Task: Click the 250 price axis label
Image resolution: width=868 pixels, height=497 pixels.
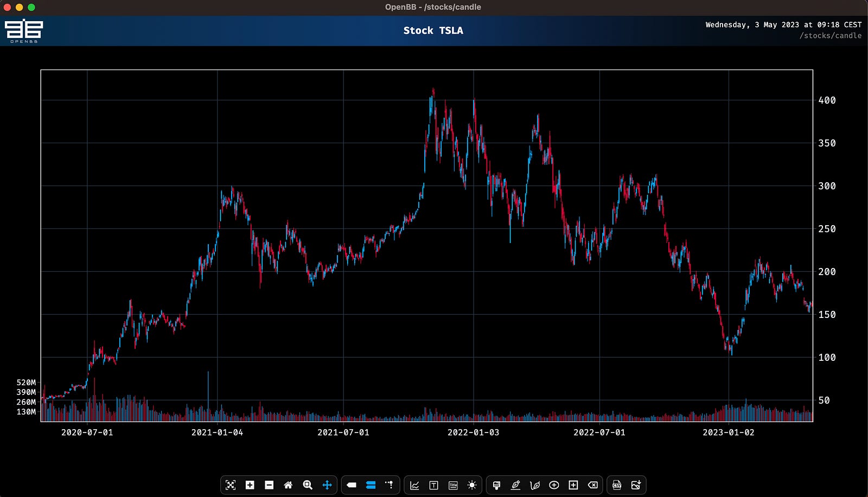Action: pos(827,229)
